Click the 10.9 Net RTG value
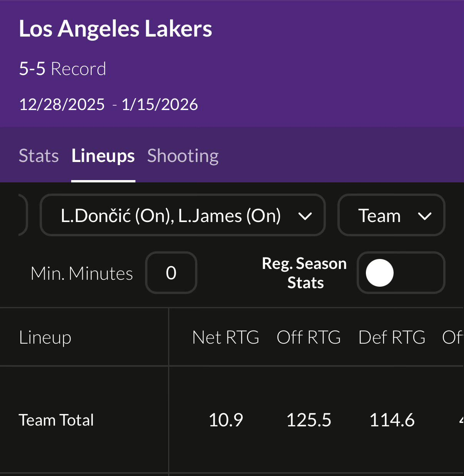This screenshot has height=476, width=464. point(225,420)
